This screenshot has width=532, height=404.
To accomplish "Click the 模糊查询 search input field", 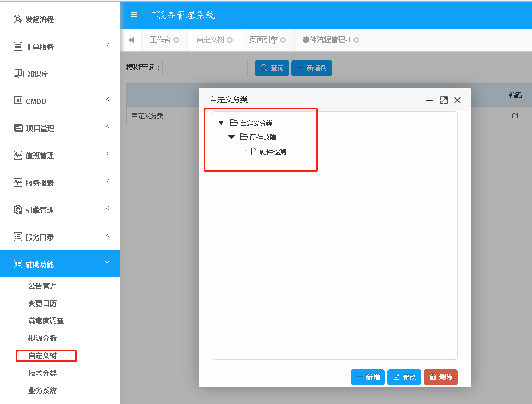I will [x=205, y=68].
